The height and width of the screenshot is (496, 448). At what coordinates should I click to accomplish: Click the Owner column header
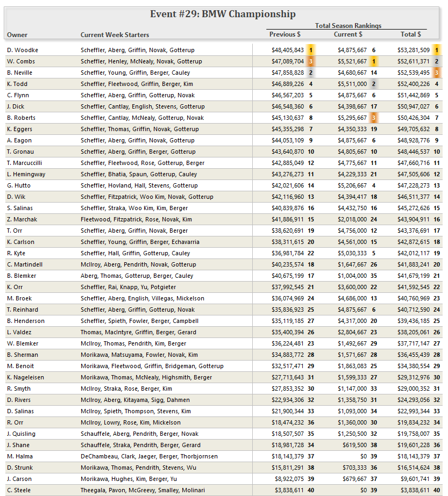[x=17, y=35]
